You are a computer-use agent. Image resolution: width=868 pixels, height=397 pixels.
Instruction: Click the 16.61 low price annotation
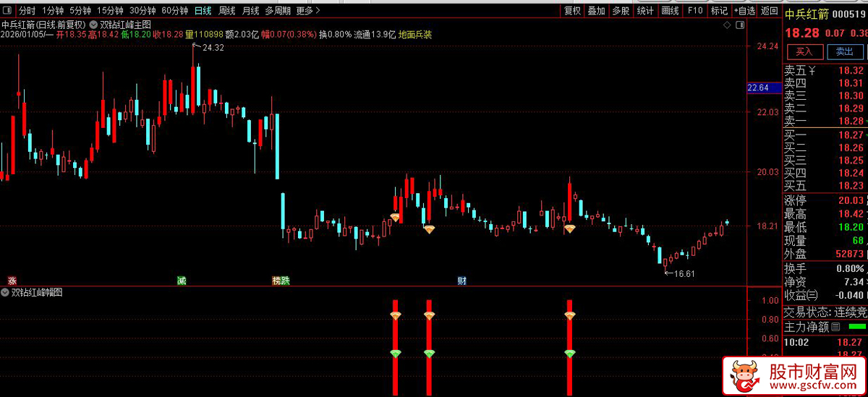pos(684,273)
